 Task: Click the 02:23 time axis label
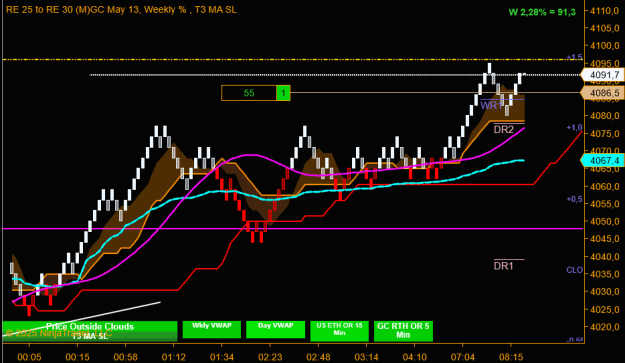pos(270,357)
